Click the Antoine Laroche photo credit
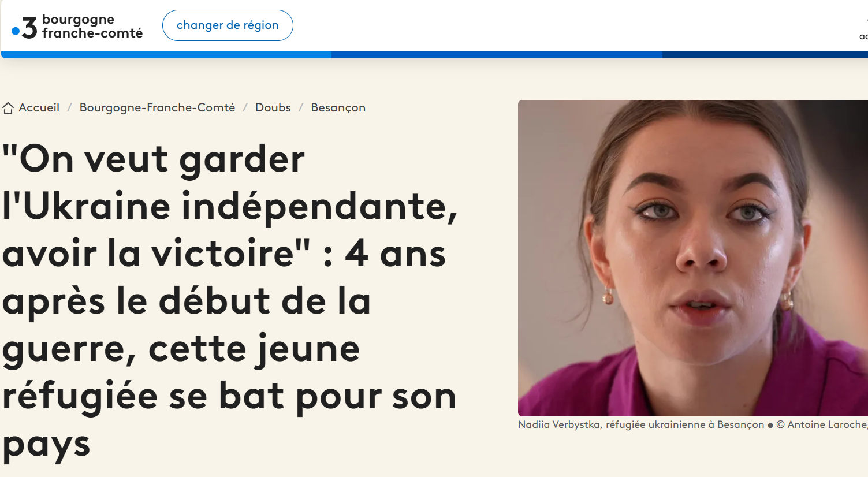 (x=827, y=424)
